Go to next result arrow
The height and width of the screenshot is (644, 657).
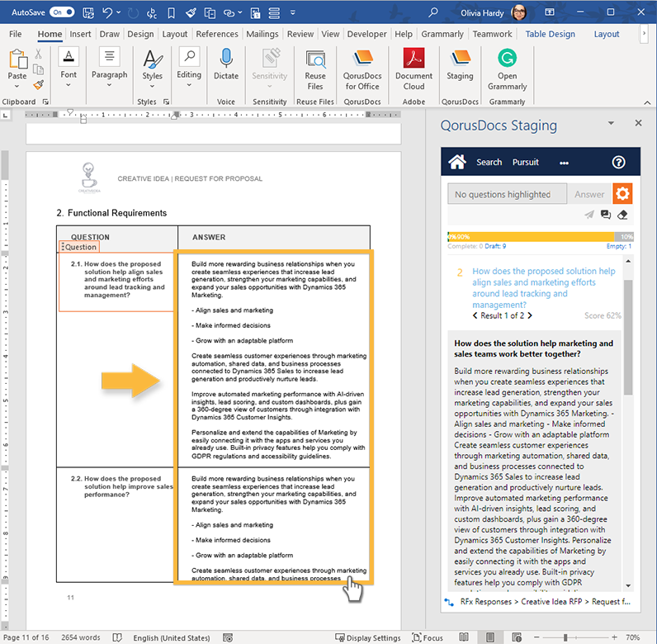tap(530, 315)
